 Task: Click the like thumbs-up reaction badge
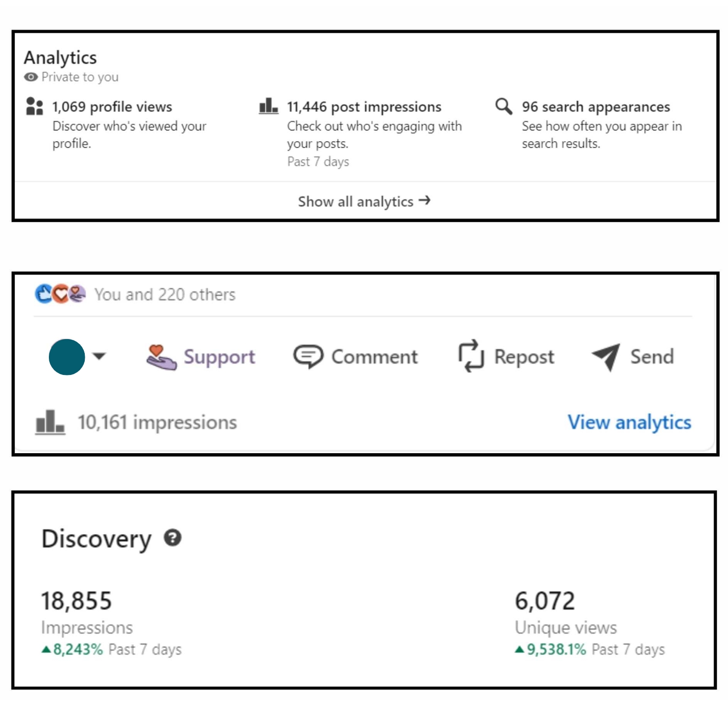[x=42, y=294]
